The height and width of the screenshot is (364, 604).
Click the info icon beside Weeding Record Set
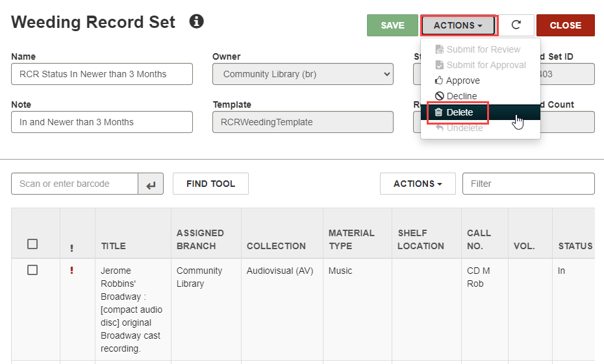196,21
